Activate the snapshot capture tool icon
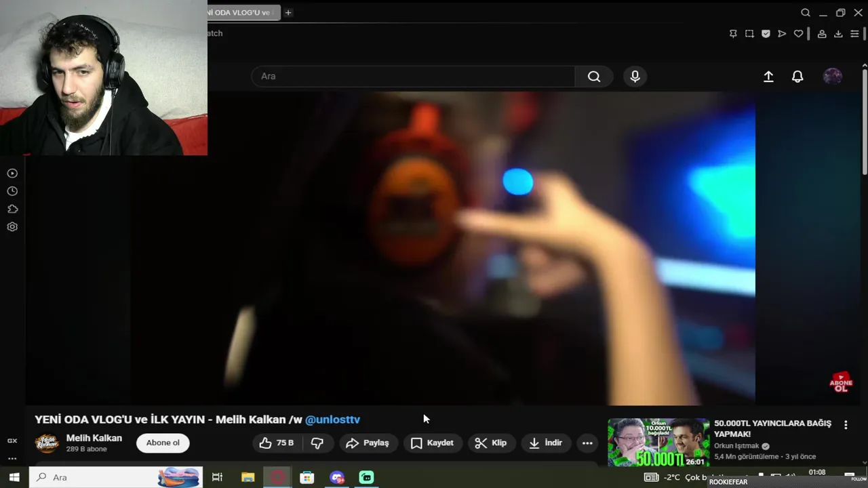The image size is (868, 488). coord(749,34)
